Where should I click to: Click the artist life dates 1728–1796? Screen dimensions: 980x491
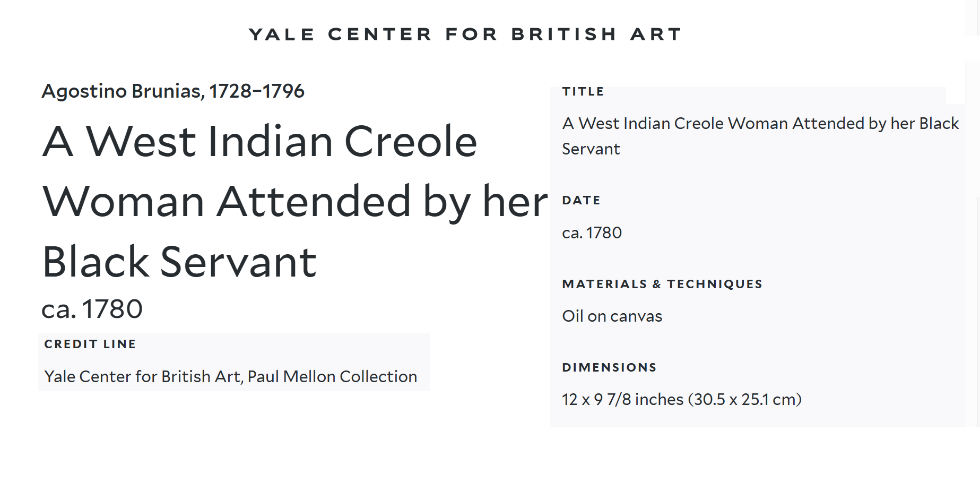257,91
